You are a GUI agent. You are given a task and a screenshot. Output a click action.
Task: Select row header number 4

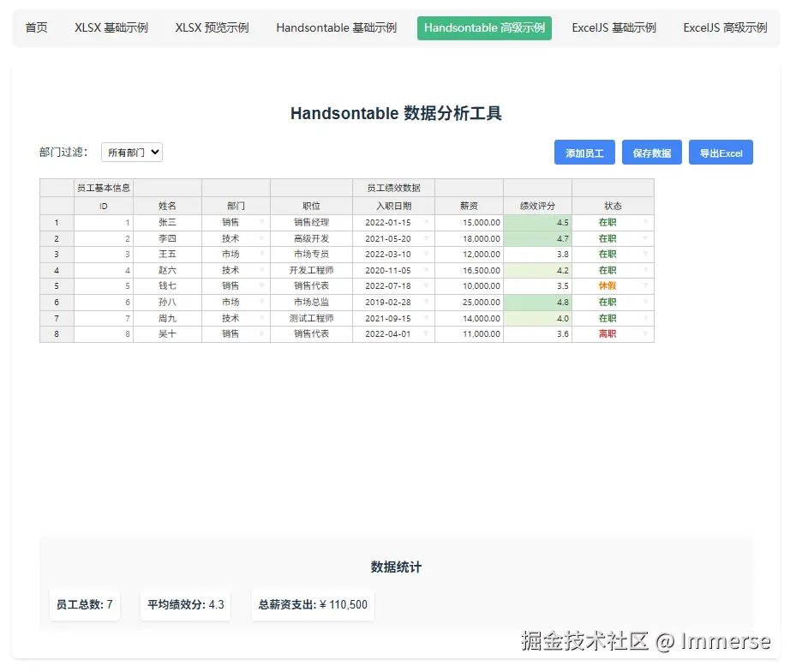pos(57,270)
